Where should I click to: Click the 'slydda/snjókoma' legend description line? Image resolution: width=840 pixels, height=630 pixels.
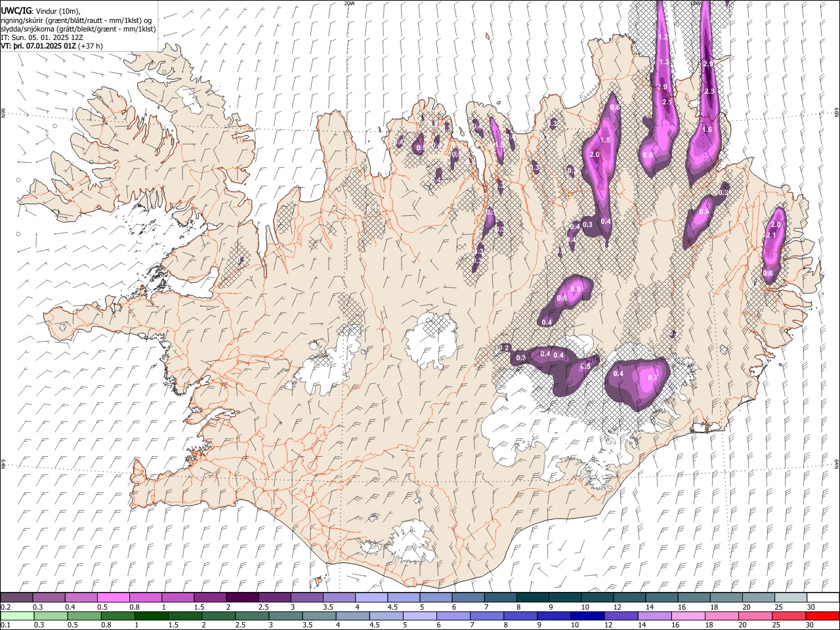78,29
